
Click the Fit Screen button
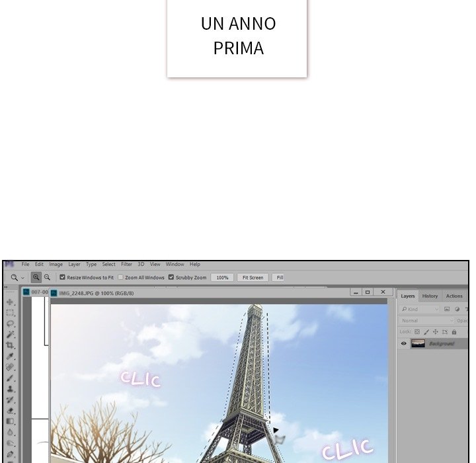tap(253, 278)
